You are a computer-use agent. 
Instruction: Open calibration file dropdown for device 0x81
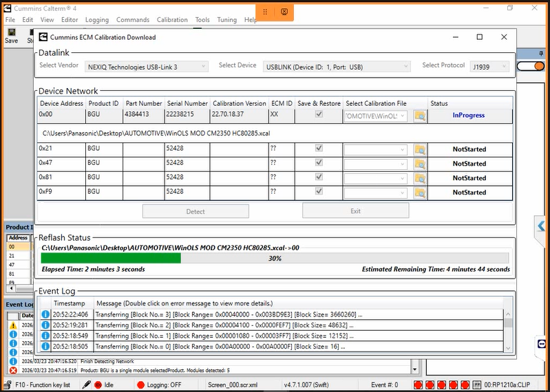point(375,178)
